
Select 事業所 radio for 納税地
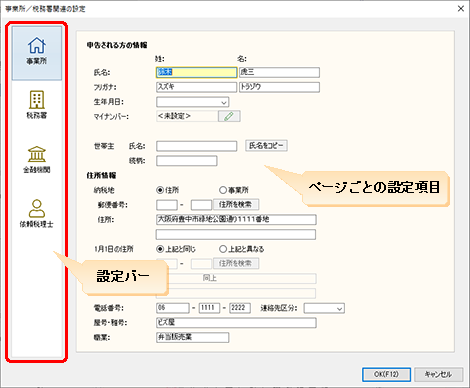pos(223,190)
